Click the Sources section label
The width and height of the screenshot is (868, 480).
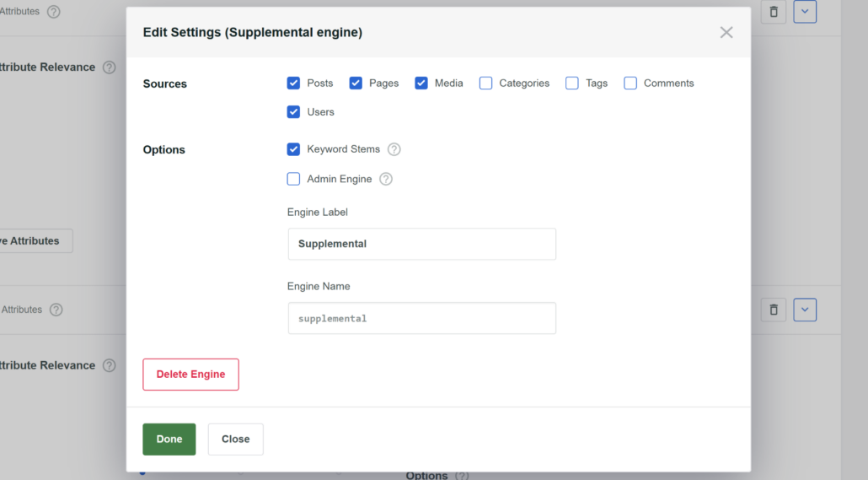pyautogui.click(x=165, y=84)
